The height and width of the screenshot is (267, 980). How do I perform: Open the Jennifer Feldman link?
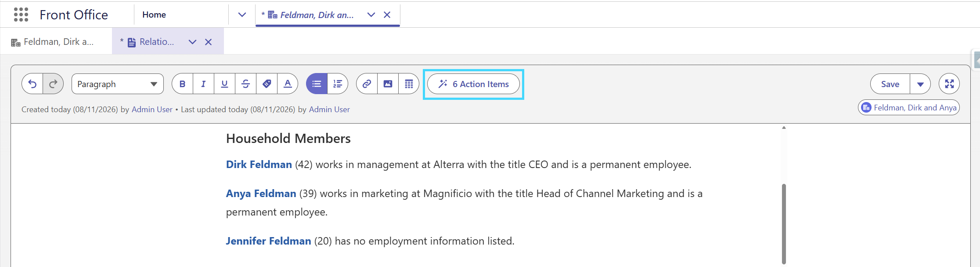(268, 241)
